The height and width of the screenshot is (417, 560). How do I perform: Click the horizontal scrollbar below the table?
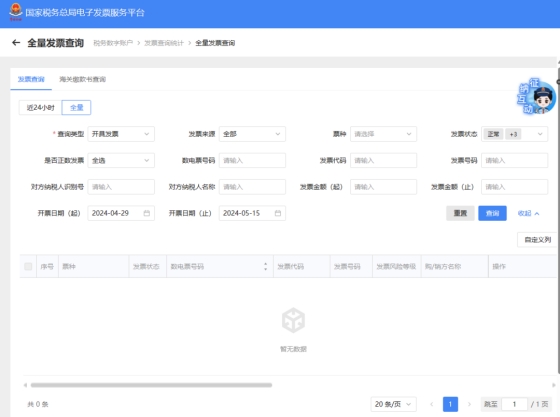[151, 385]
